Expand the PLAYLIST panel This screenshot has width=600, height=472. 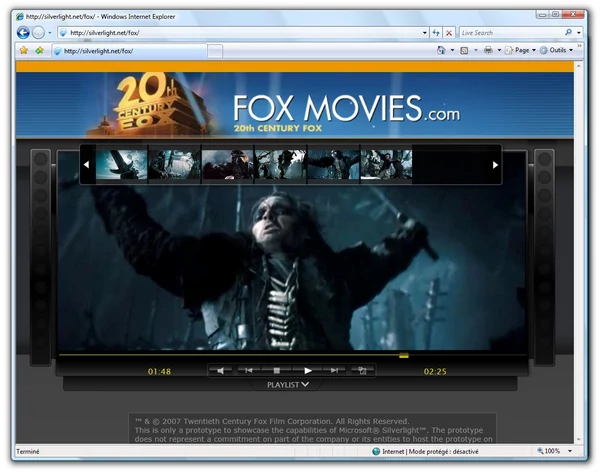[288, 385]
